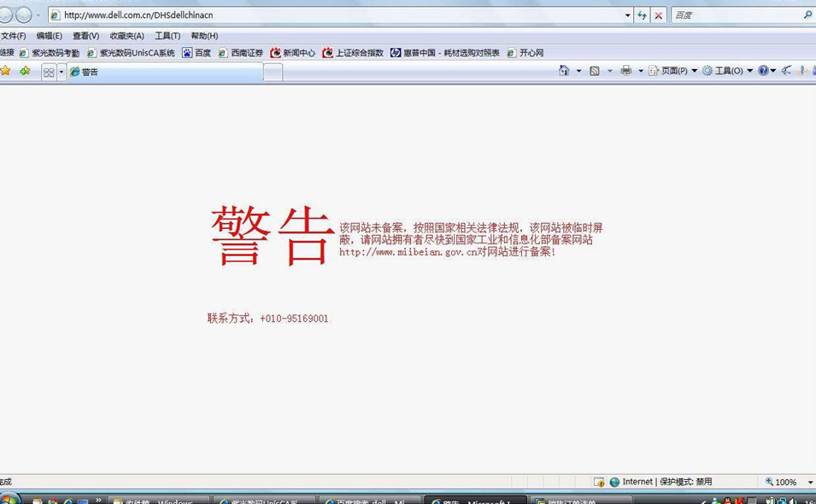Click the Add to Favorites star-plus icon
This screenshot has width=816, height=504.
coord(25,71)
